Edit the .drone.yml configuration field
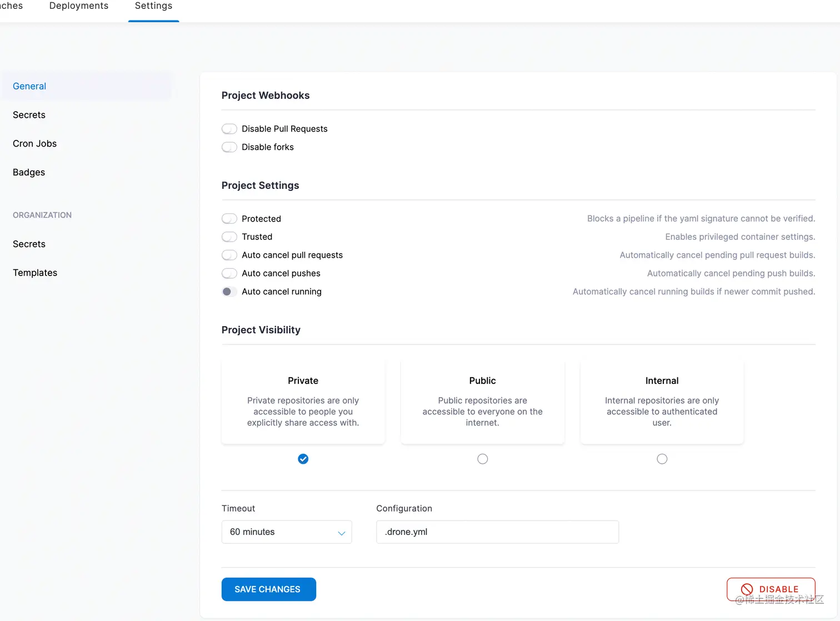The image size is (840, 621). 497,532
